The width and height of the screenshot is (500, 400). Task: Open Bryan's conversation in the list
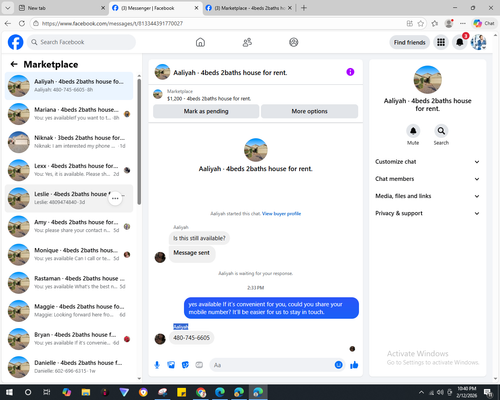tap(69, 339)
